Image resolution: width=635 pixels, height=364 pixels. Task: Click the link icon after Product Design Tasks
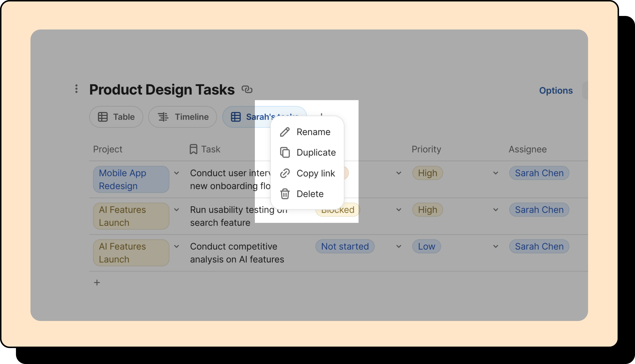pos(247,89)
